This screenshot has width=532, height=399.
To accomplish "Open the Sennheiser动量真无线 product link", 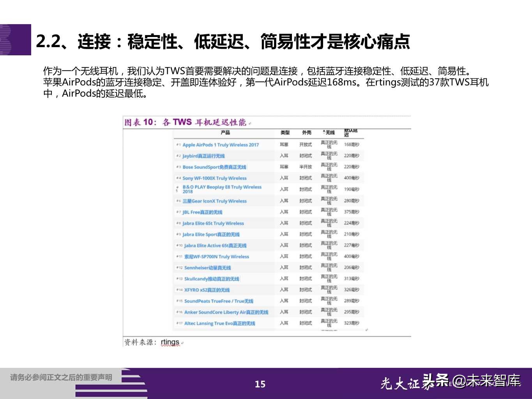I will (207, 268).
